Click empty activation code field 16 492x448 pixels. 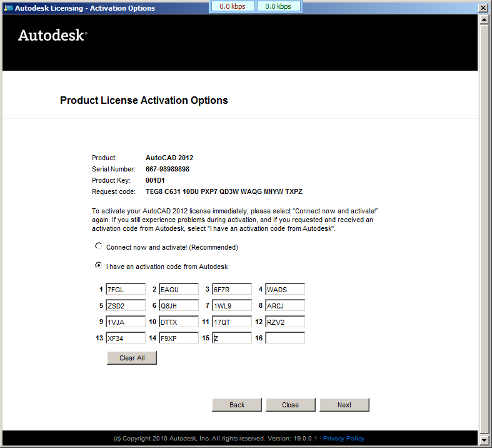pos(285,338)
